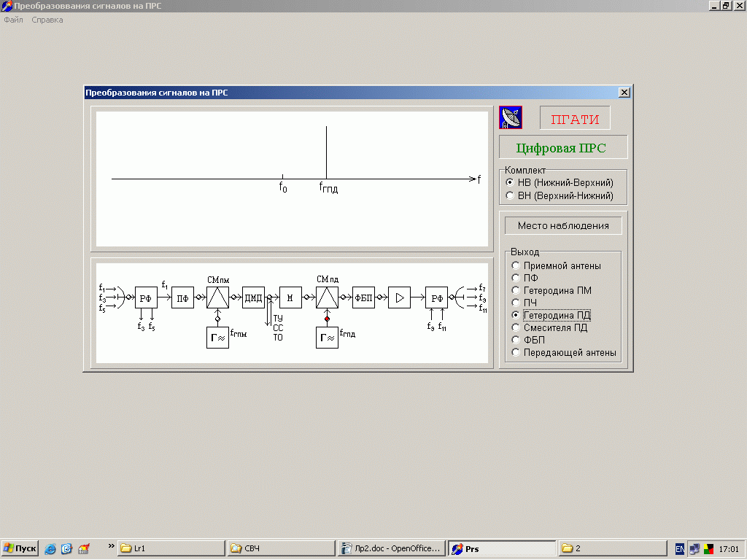The width and height of the screenshot is (747, 560).
Task: Select Смесителя ПД output option
Action: (550, 327)
